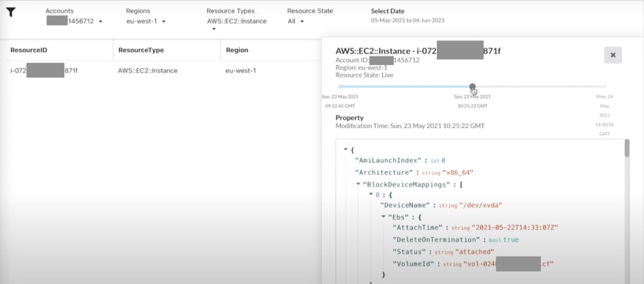
Task: Open the Regions eu-west-1 dropdown
Action: (146, 21)
